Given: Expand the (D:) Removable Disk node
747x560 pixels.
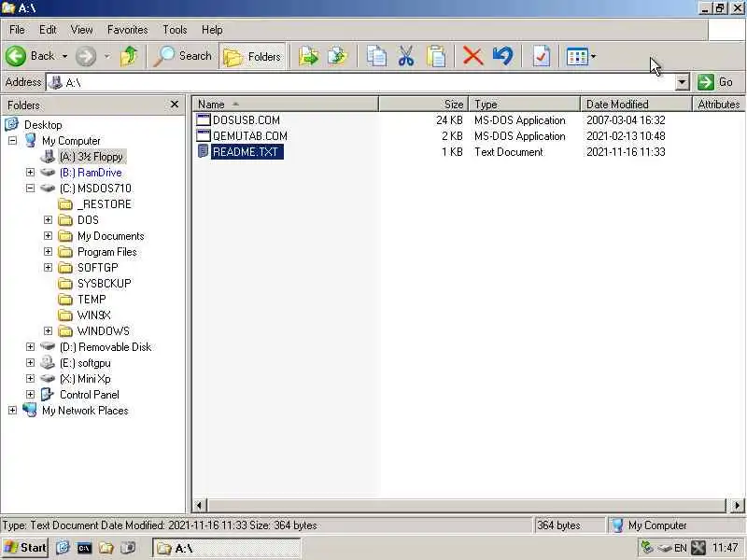Looking at the screenshot, I should [x=30, y=346].
